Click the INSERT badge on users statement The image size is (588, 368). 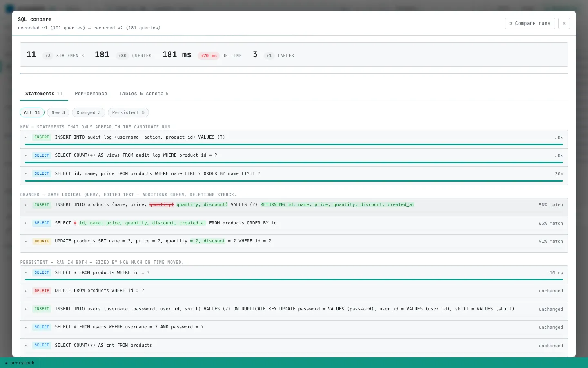tap(42, 309)
